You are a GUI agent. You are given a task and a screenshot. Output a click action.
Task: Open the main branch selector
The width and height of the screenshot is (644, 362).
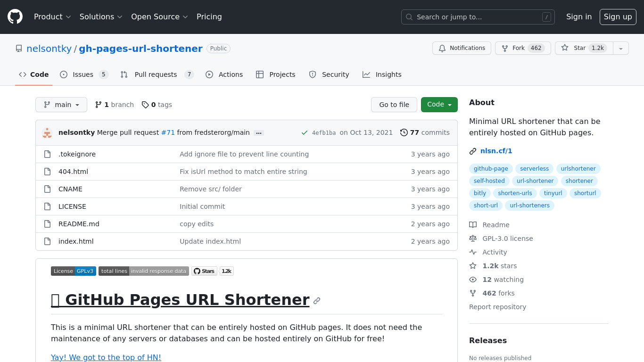[61, 105]
